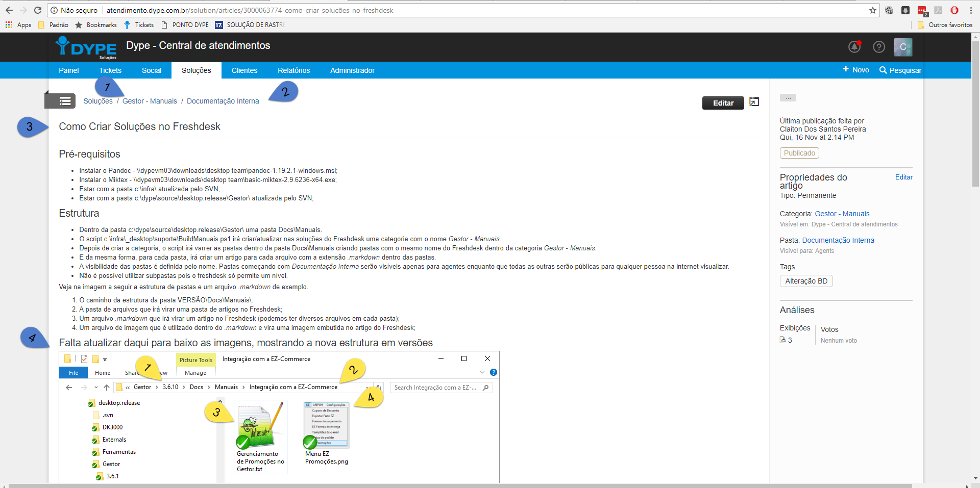Go to Documentação Interna breadcrumb link
Viewport: 980px width, 488px height.
point(223,101)
